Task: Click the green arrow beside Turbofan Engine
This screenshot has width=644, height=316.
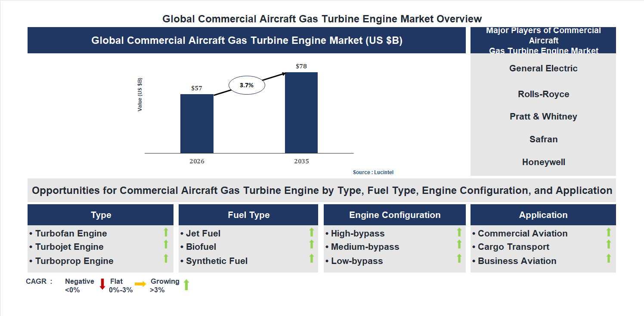Action: point(166,233)
